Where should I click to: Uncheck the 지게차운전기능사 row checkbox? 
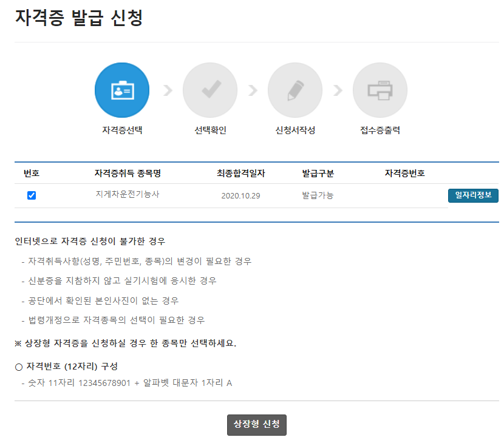(32, 195)
